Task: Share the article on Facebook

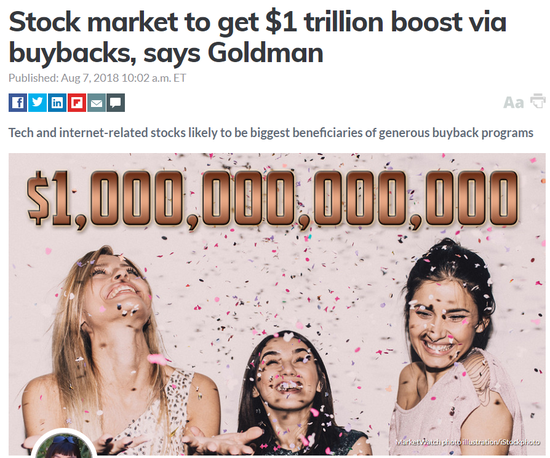Action: coord(18,103)
